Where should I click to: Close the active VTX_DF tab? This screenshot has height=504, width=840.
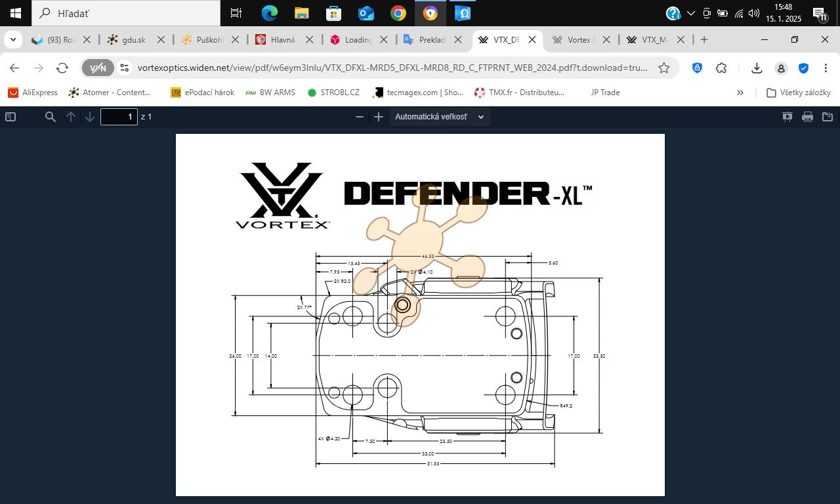[532, 39]
